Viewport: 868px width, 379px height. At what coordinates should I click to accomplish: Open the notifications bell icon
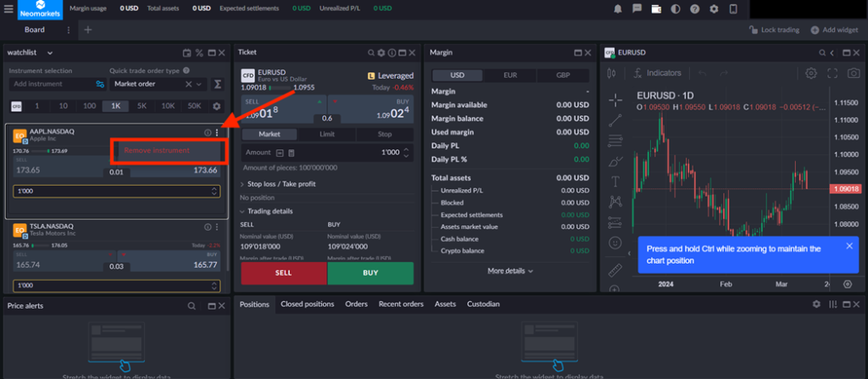[618, 8]
